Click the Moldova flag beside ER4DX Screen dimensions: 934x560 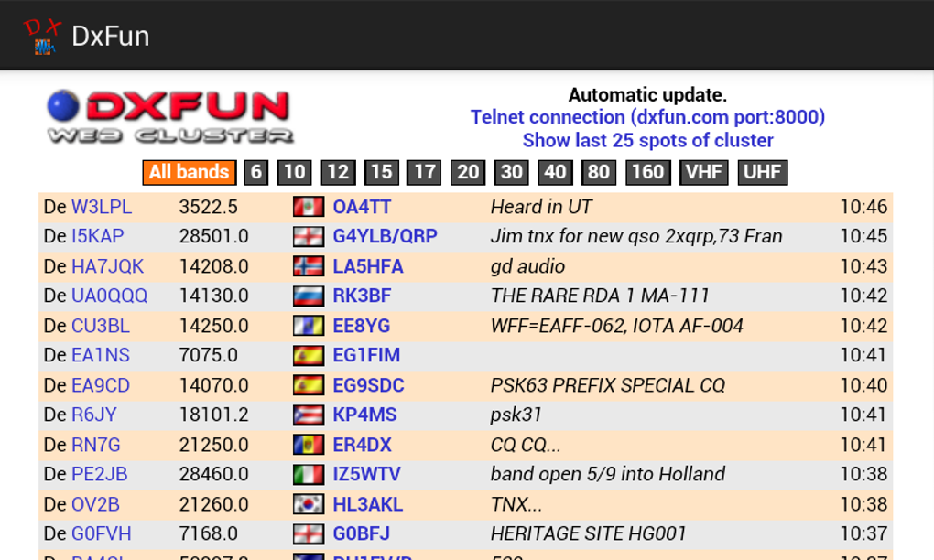pyautogui.click(x=309, y=445)
